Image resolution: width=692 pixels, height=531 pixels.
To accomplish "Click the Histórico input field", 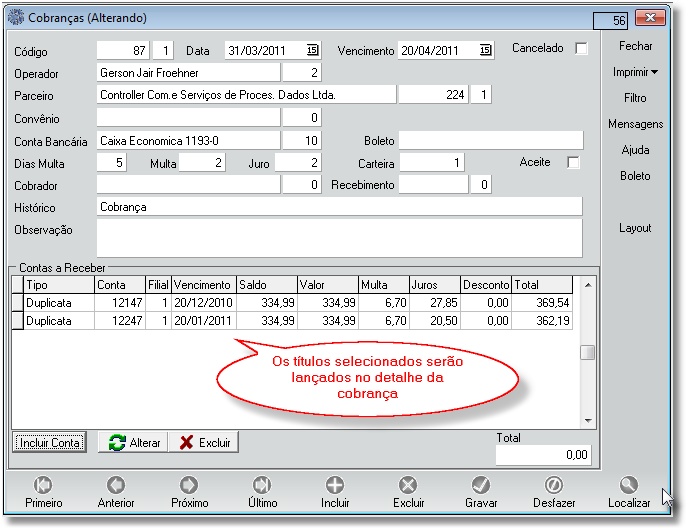I will click(339, 207).
